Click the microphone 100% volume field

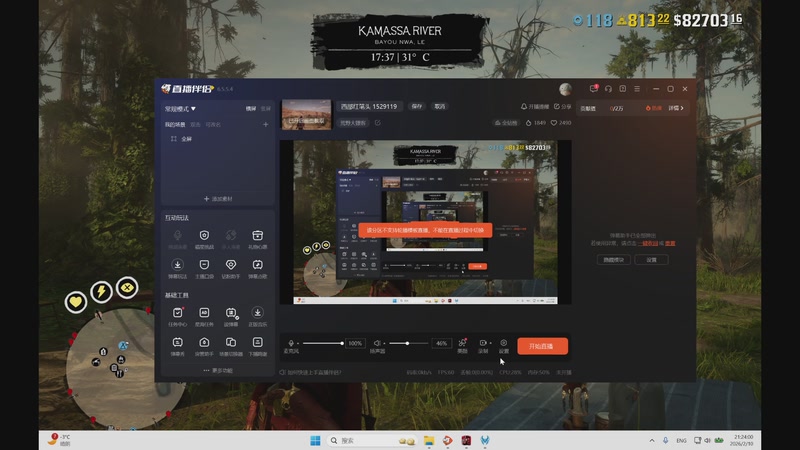click(x=355, y=343)
